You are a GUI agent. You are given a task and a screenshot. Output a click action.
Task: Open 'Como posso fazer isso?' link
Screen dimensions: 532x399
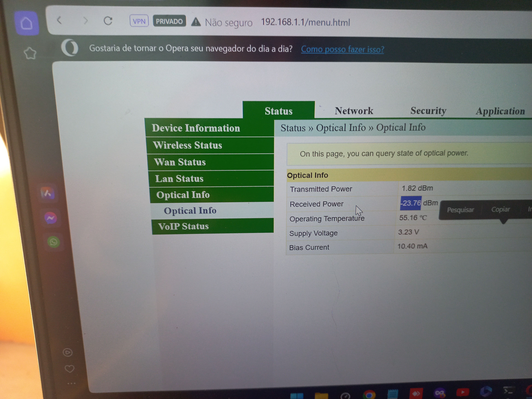click(342, 49)
